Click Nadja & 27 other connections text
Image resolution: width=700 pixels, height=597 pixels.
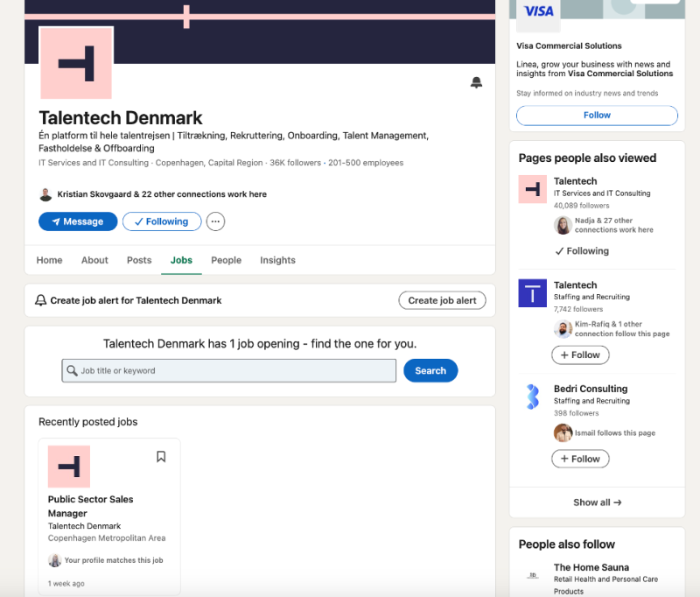pos(614,225)
